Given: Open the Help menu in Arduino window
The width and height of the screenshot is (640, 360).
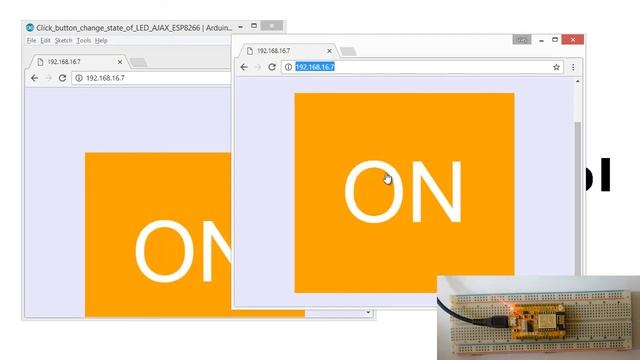Looking at the screenshot, I should tap(101, 40).
